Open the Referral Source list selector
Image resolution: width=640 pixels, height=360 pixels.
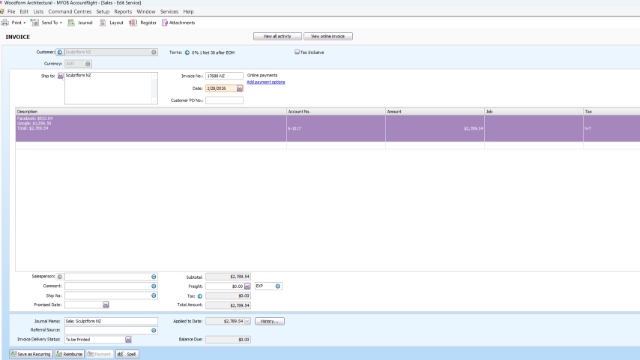tap(154, 330)
